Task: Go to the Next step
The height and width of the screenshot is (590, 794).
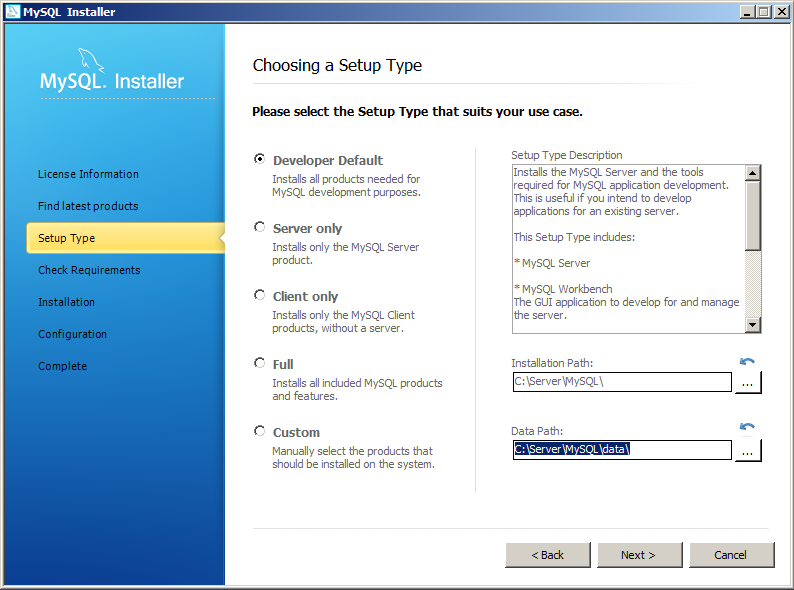Action: 640,555
